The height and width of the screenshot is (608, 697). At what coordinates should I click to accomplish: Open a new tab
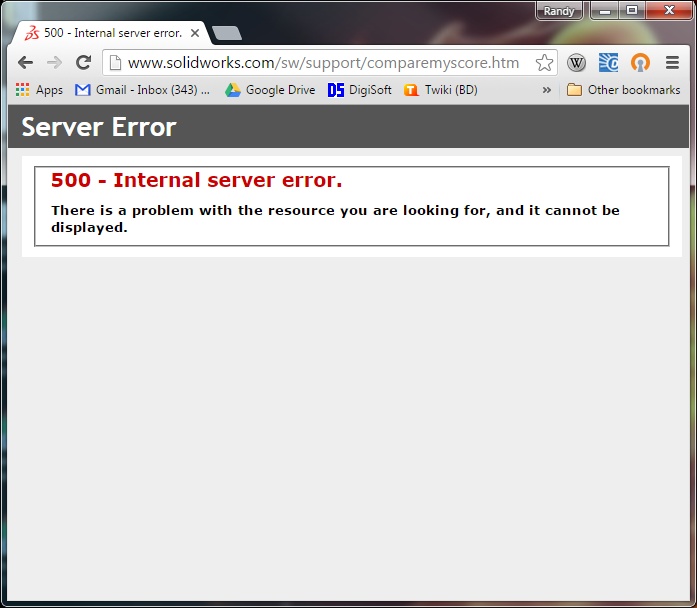point(227,33)
